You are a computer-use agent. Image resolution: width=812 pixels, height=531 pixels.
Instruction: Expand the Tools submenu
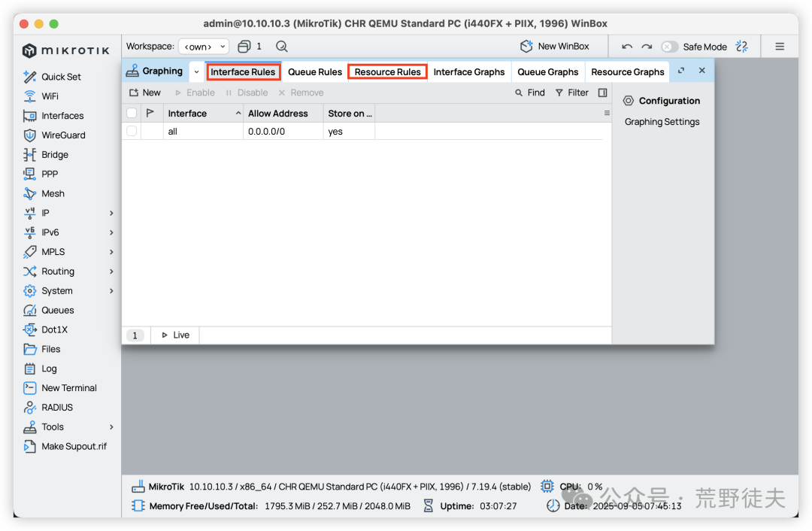(x=111, y=427)
